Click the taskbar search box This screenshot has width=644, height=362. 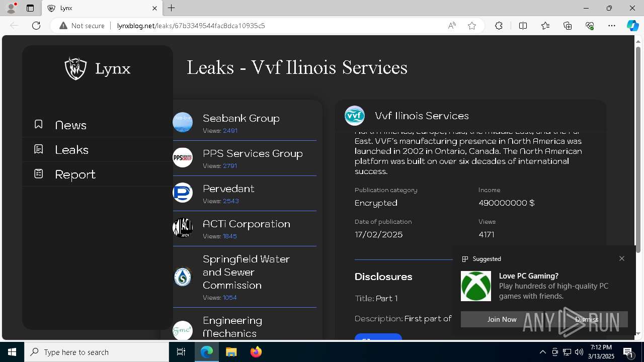pyautogui.click(x=97, y=352)
